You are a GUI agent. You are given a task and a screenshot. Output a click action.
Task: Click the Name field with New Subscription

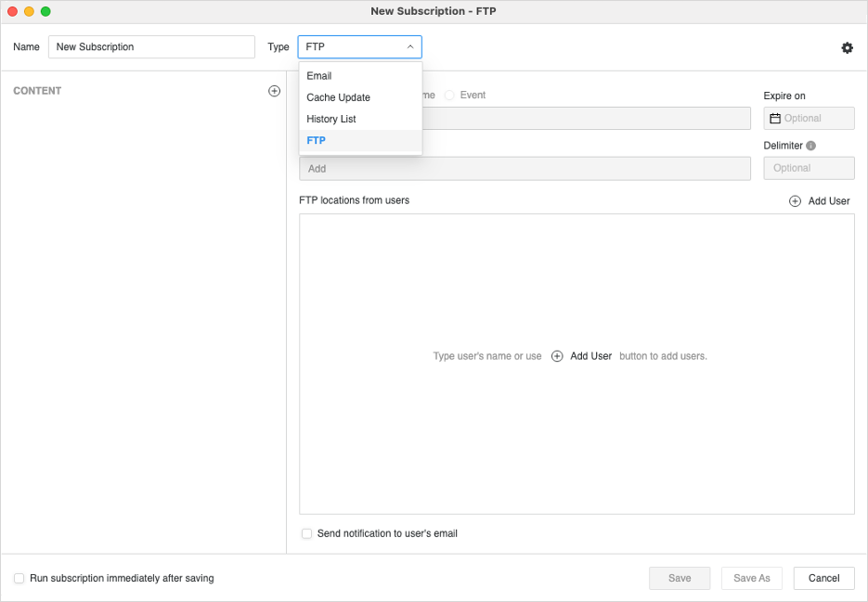151,47
